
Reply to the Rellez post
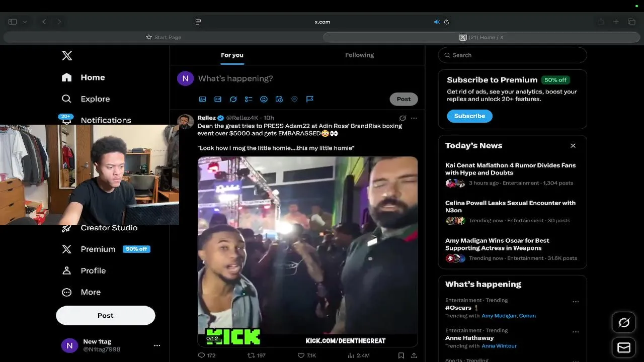206,355
